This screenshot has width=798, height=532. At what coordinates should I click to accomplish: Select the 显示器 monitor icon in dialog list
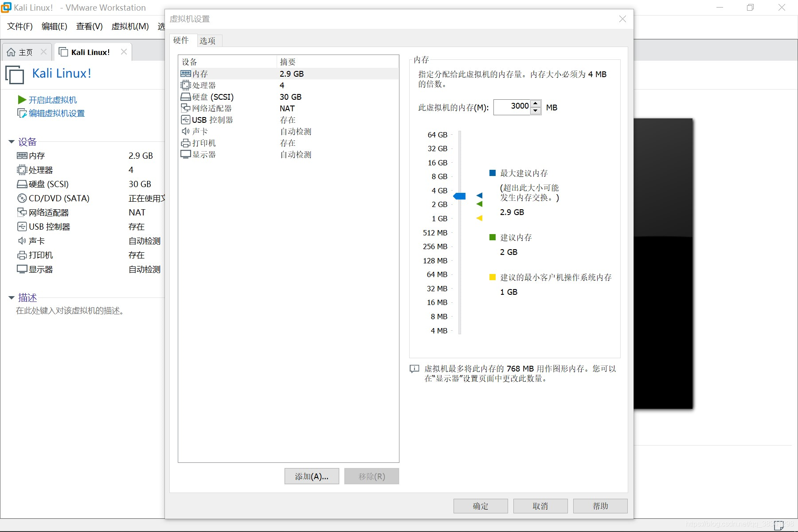pyautogui.click(x=186, y=154)
